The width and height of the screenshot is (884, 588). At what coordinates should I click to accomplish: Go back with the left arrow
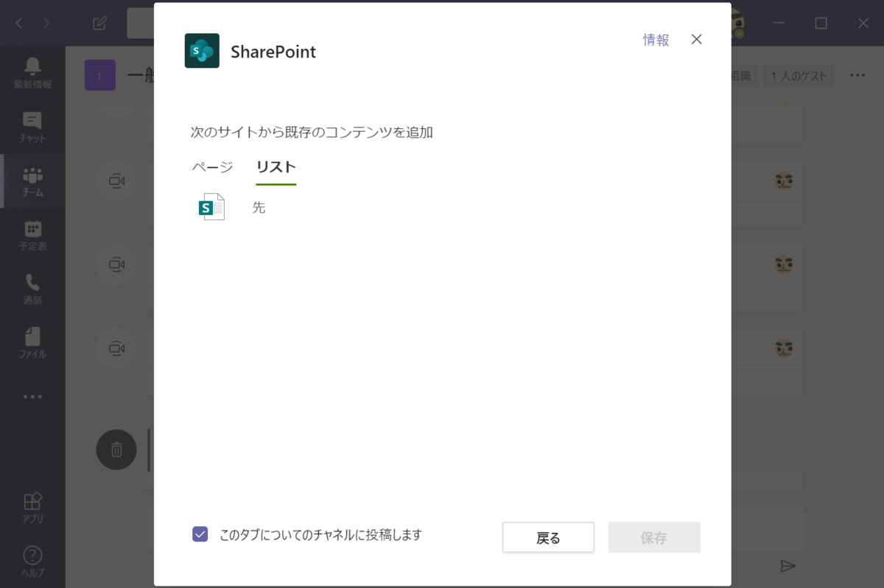point(19,24)
